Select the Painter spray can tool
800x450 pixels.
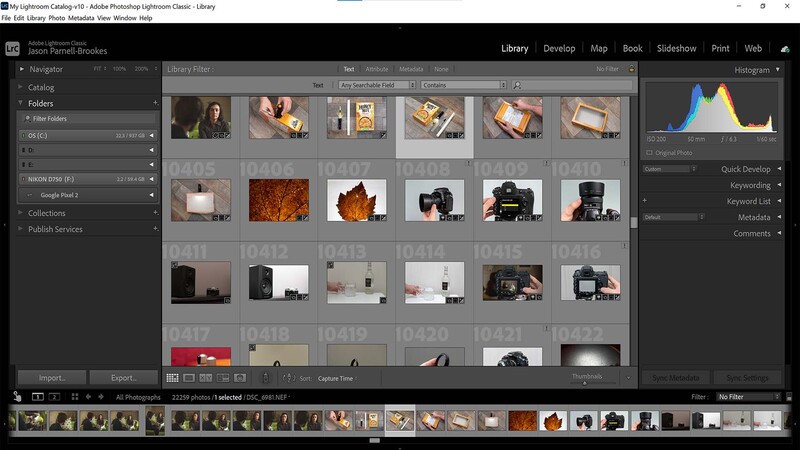[x=265, y=378]
